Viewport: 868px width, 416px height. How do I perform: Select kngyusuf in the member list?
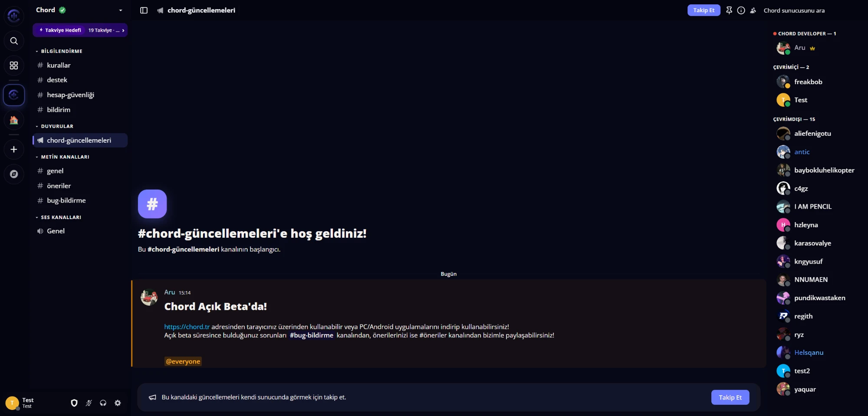(816, 261)
